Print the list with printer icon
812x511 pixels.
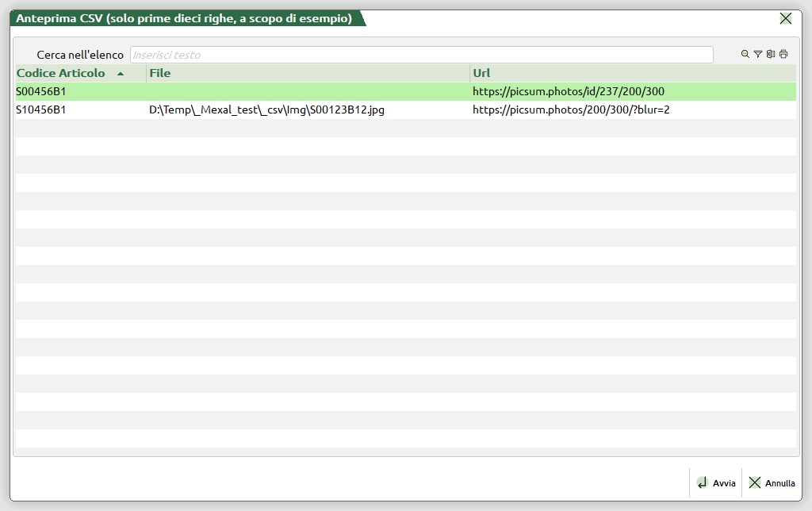(x=783, y=55)
